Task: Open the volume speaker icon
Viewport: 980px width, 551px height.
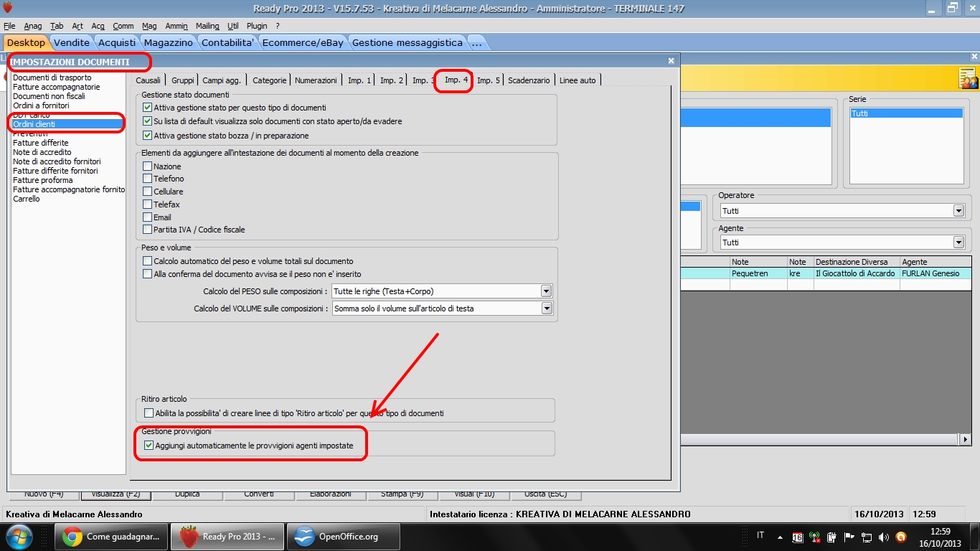Action: point(883,537)
